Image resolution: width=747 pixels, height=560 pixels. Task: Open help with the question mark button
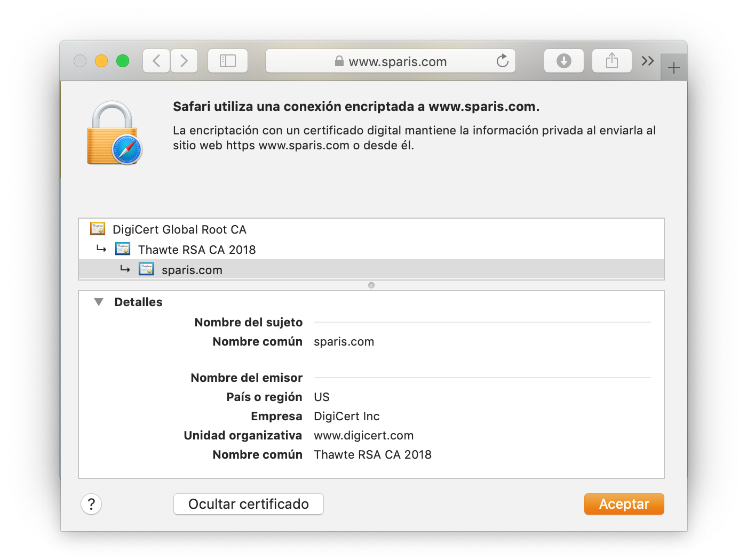pos(91,504)
